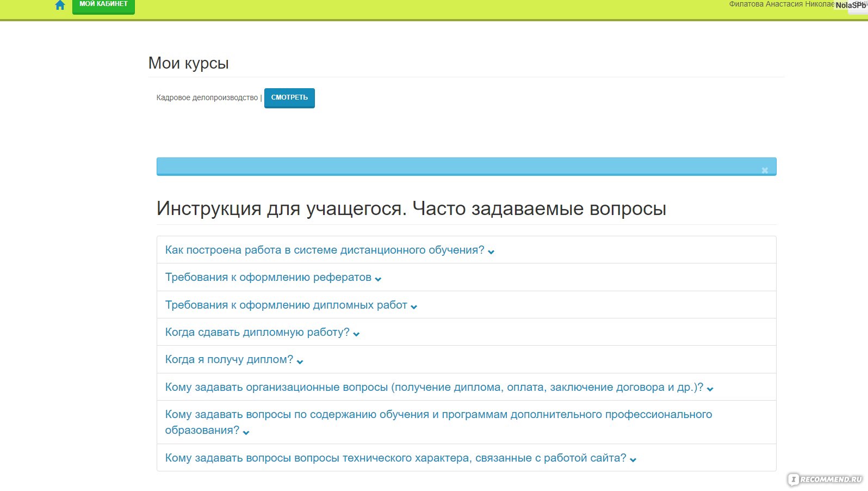This screenshot has width=868, height=491.
Task: Expand 'Кому задавать организационные вопросы' question
Action: 439,387
